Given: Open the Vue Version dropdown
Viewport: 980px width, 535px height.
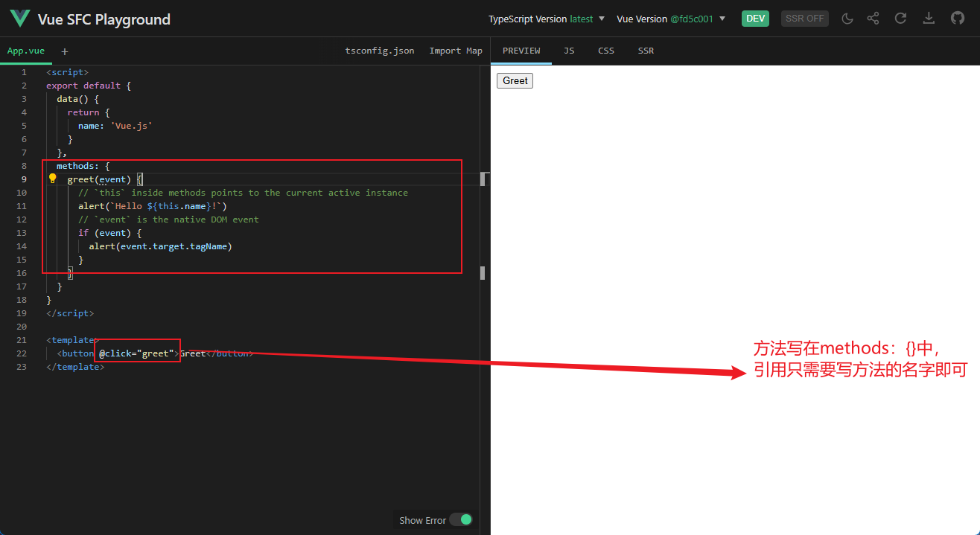Looking at the screenshot, I should [x=671, y=19].
